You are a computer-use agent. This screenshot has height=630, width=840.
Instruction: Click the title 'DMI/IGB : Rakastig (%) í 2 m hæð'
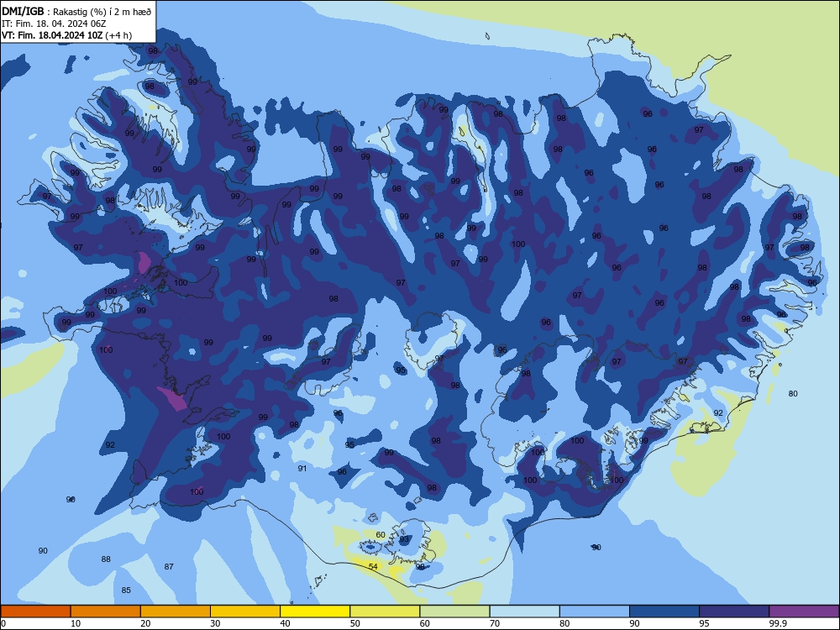click(76, 12)
